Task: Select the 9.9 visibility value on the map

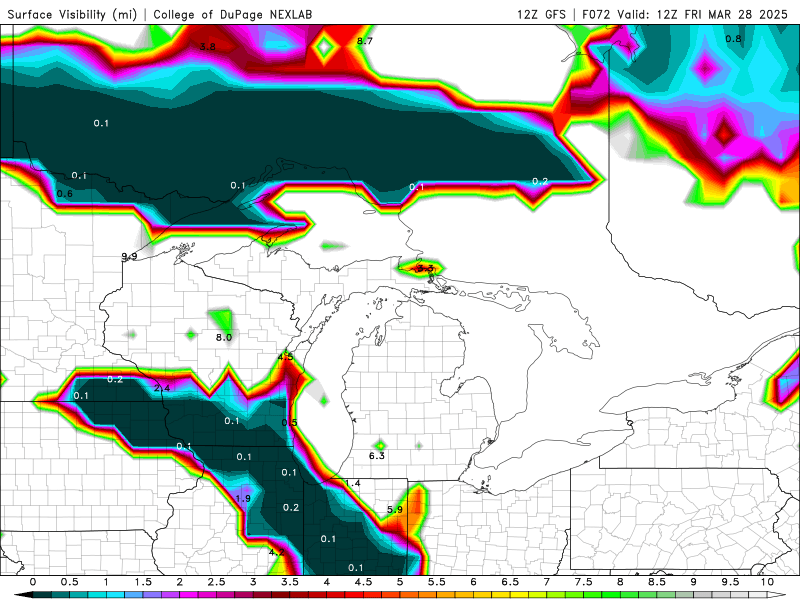Action: 130,257
